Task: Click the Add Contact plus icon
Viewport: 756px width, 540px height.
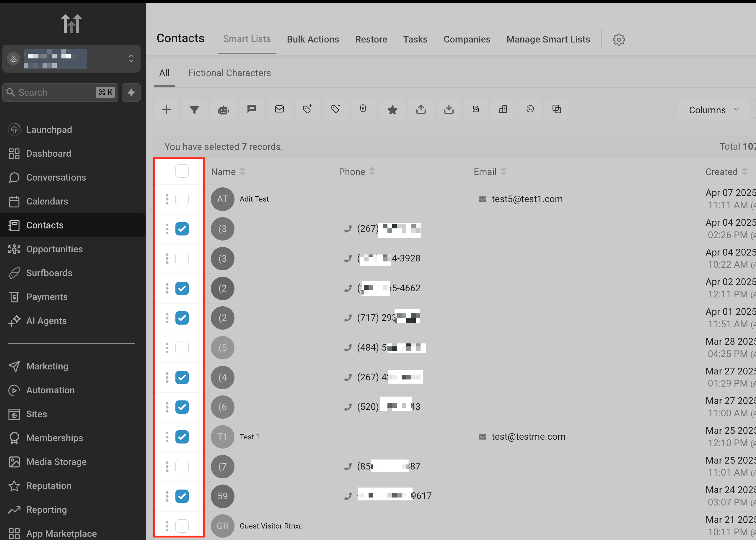Action: coord(166,109)
